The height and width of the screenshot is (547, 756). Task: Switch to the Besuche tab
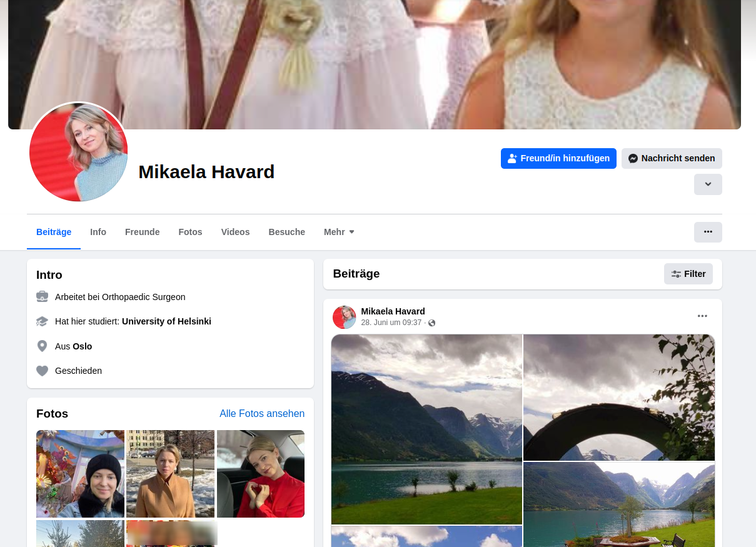pyautogui.click(x=287, y=232)
